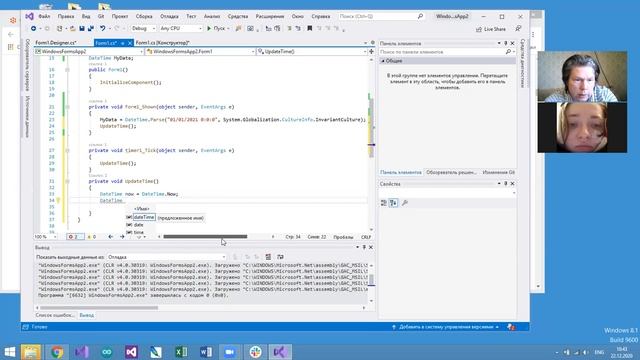
Task: Collapse the UpdateTime method outline
Action: tap(67, 181)
